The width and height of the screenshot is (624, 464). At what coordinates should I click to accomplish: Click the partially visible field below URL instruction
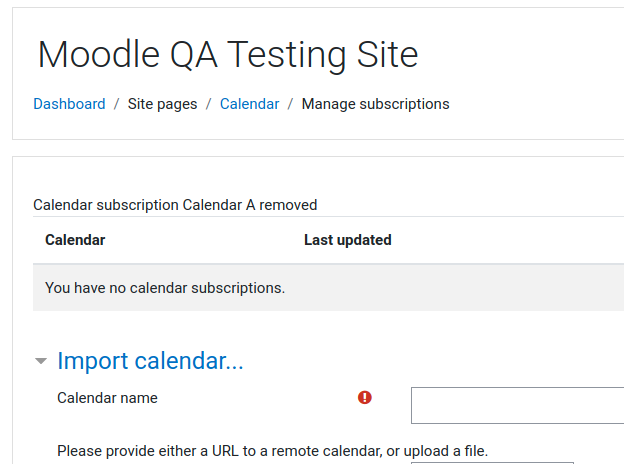492,463
